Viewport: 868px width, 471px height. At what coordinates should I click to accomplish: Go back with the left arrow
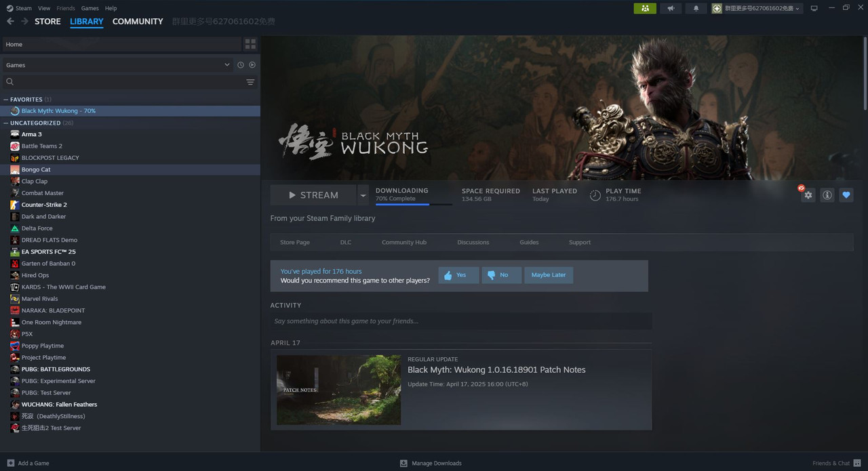click(x=10, y=21)
